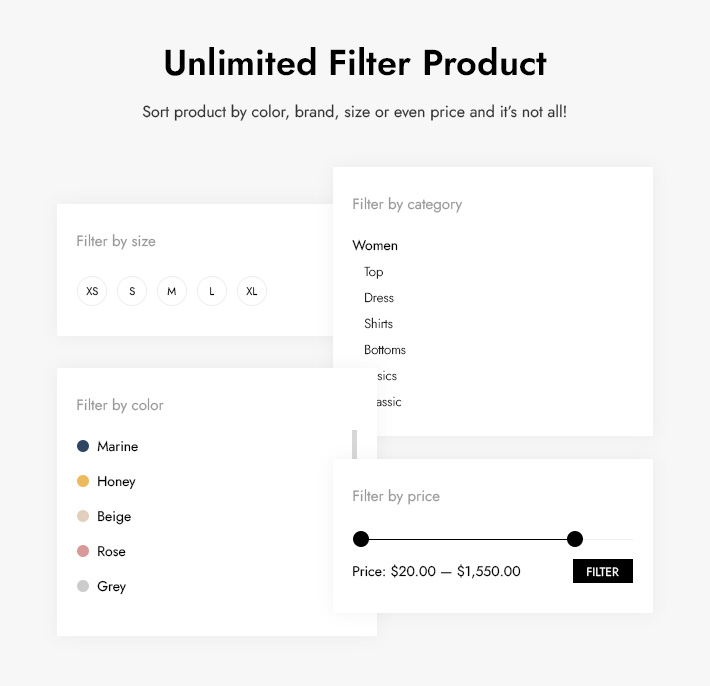Select the Beige color swatch

tap(83, 516)
